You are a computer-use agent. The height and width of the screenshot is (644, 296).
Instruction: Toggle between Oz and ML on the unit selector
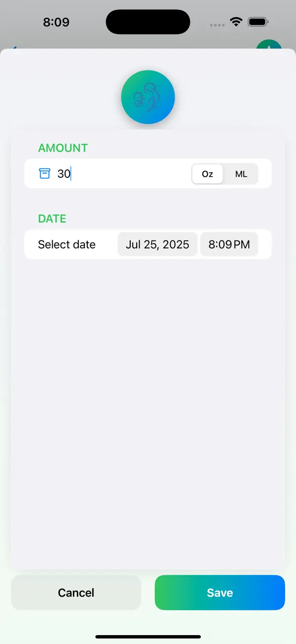[x=224, y=174]
